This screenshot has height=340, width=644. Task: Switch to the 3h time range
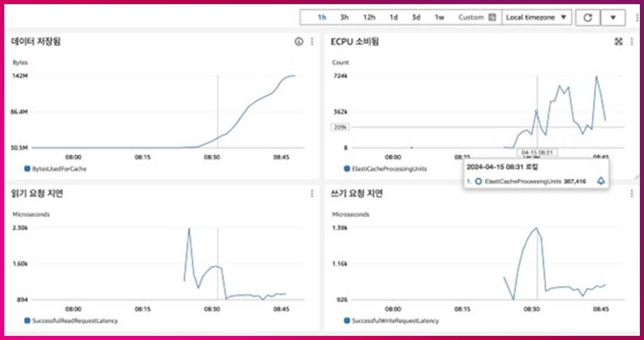344,18
